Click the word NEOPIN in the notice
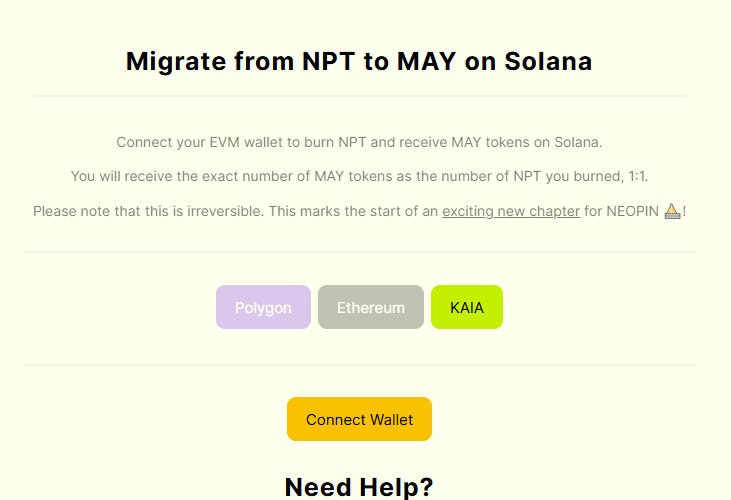The width and height of the screenshot is (731, 500). [x=632, y=211]
